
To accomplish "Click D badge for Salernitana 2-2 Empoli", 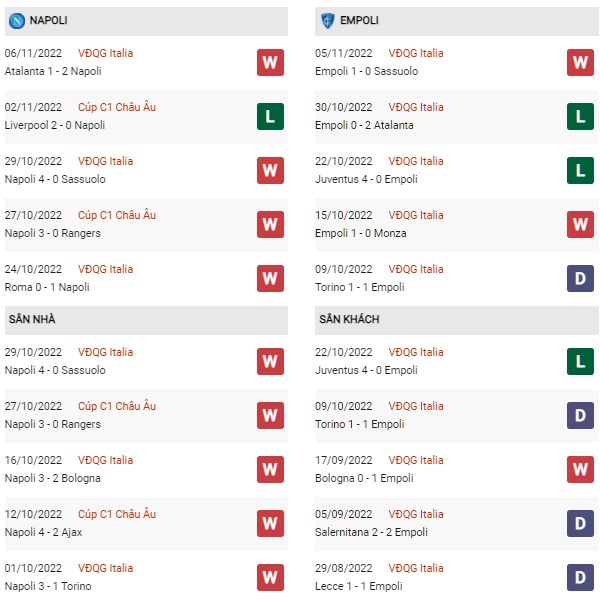I will 580,524.
